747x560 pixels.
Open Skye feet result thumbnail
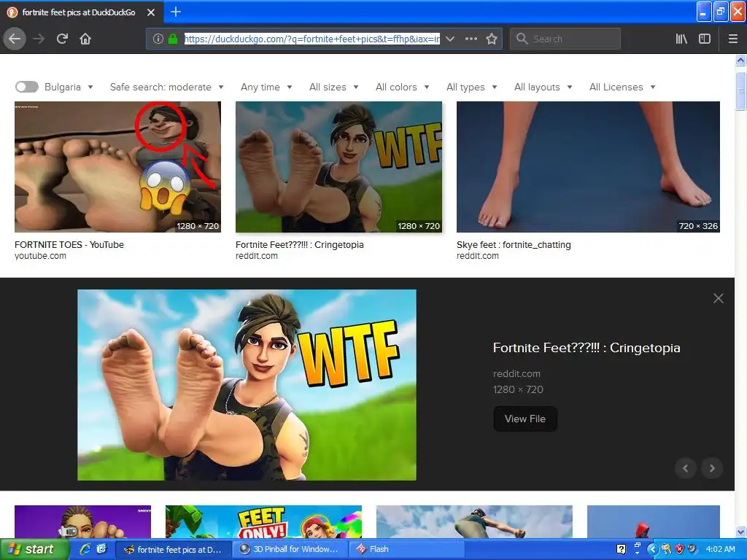point(588,167)
